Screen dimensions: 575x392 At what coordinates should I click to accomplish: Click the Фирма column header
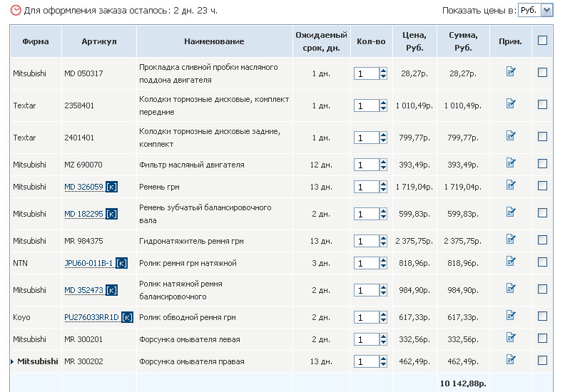[36, 41]
